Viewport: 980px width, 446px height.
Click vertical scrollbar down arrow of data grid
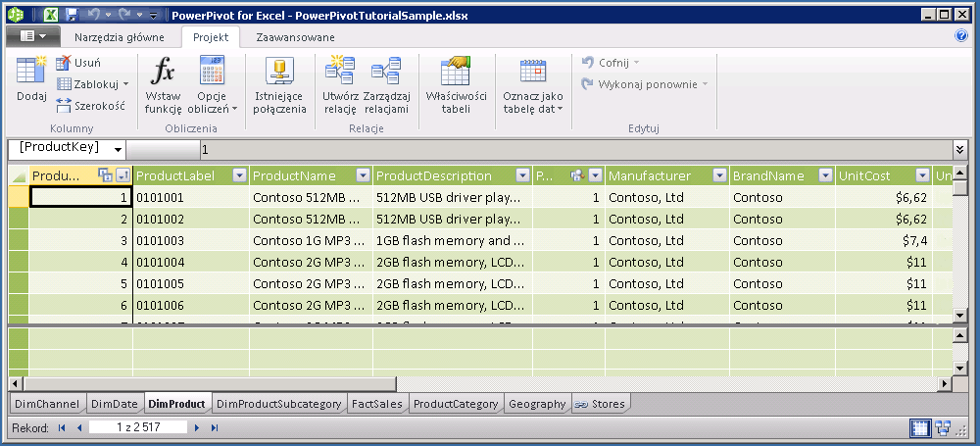(x=959, y=316)
